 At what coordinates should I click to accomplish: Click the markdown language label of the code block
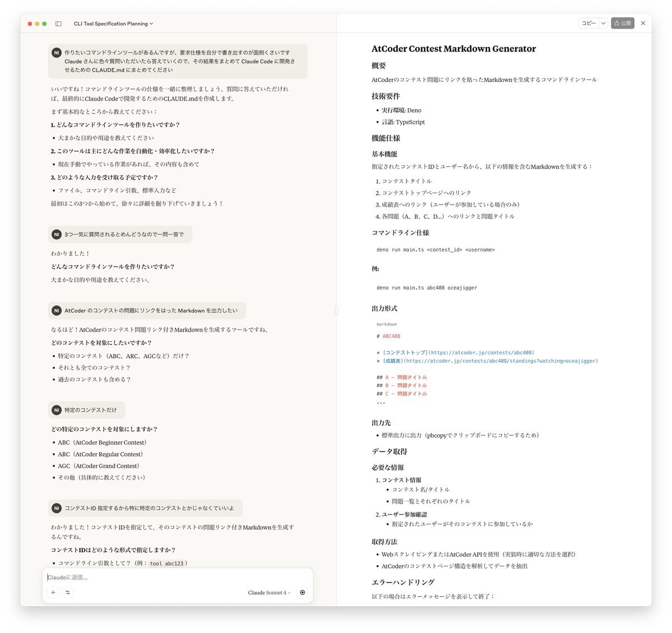(x=386, y=324)
